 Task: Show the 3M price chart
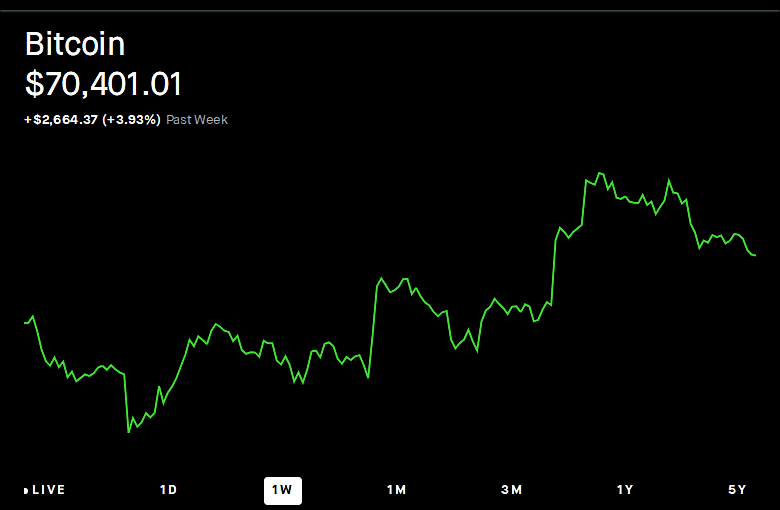pos(511,490)
